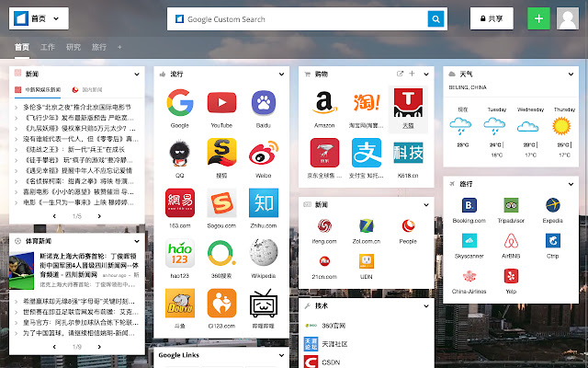Open the 首页 page dropdown menu

tap(39, 18)
